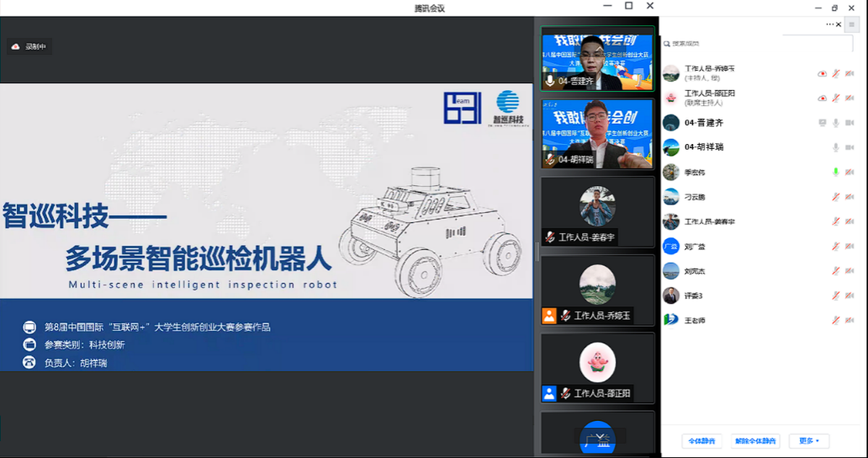Click the 搜索成员 search field
The height and width of the screenshot is (458, 868).
click(723, 43)
